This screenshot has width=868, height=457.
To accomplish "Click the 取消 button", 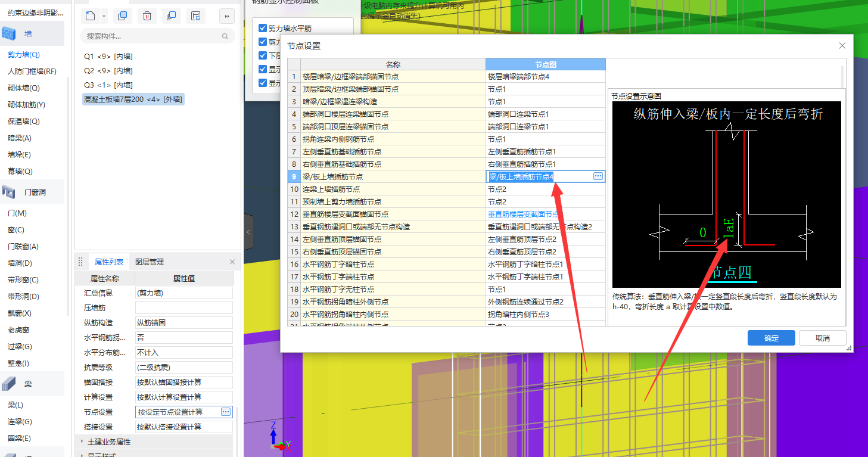I will click(x=823, y=338).
